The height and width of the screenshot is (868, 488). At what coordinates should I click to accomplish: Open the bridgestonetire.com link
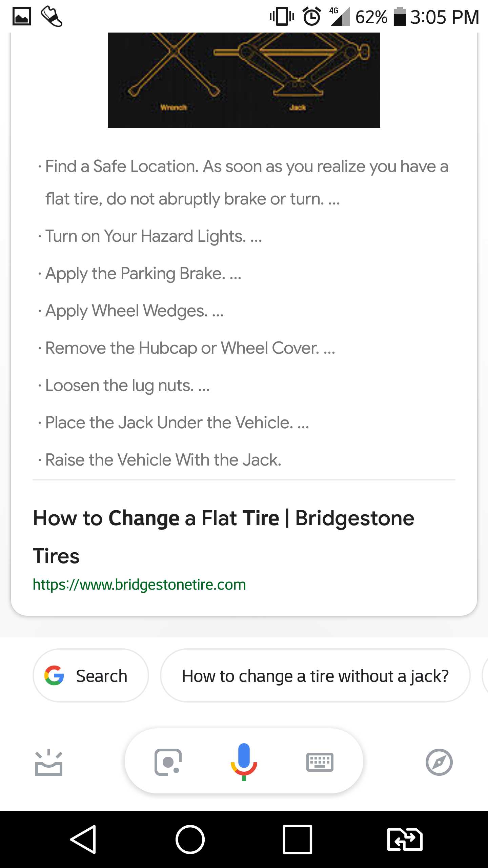tap(139, 585)
